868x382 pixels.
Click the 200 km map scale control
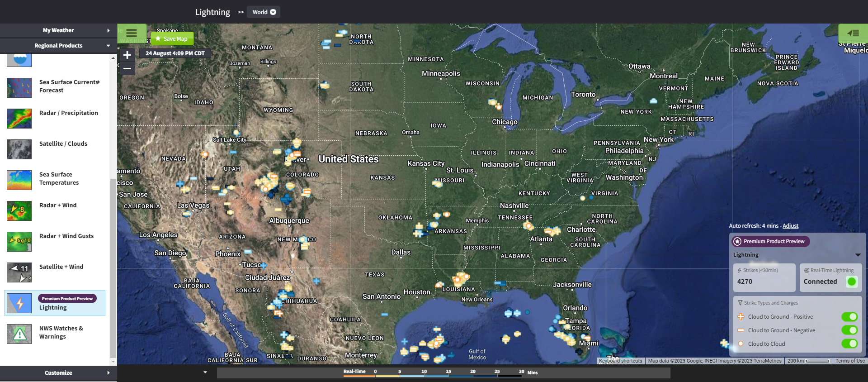coord(809,361)
